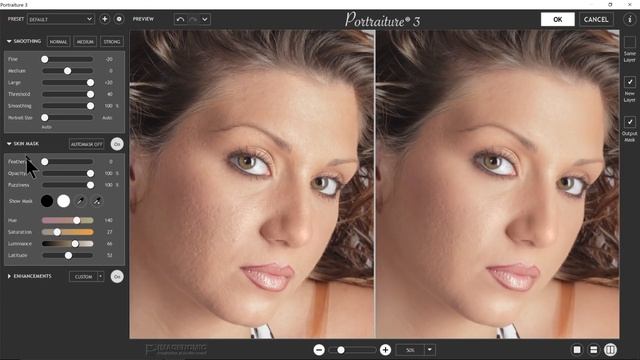
Task: Adjust the Threshold slider
Action: tap(68, 94)
